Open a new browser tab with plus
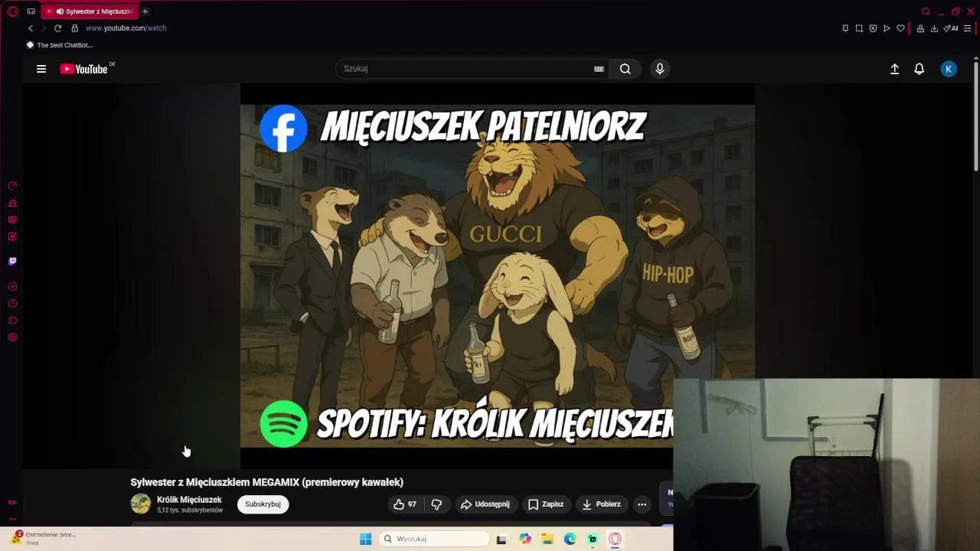The width and height of the screenshot is (980, 551). 145,11
